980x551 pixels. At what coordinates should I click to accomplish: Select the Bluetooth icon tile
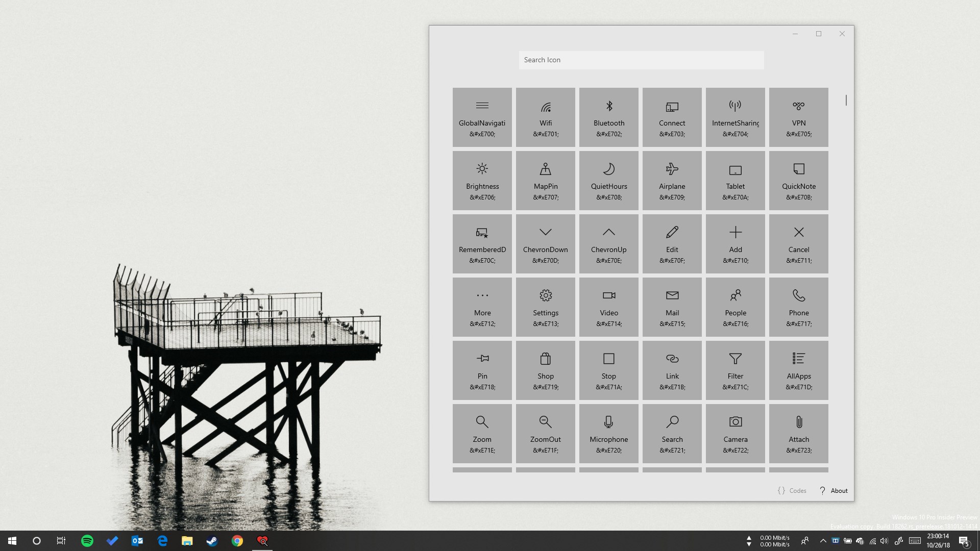(x=608, y=117)
